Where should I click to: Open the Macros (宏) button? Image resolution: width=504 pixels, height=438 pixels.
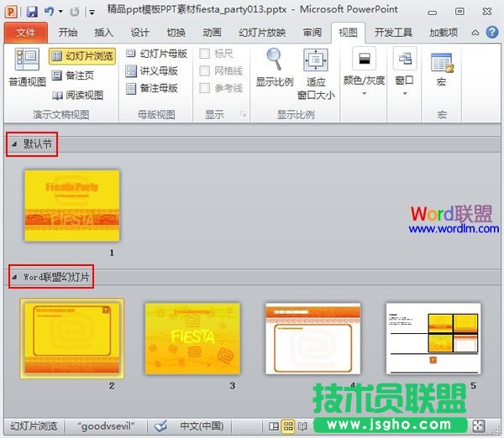[x=441, y=68]
